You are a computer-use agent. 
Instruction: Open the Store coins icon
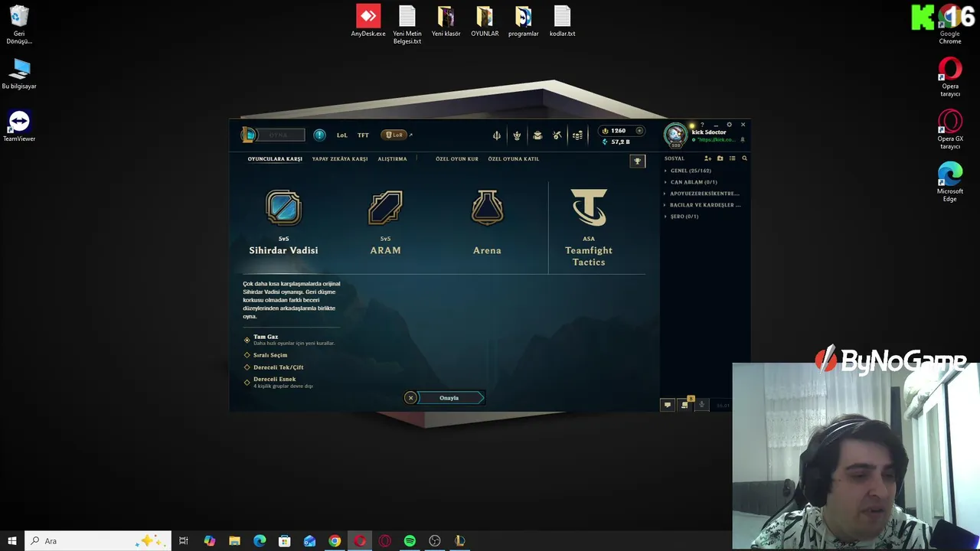[577, 135]
